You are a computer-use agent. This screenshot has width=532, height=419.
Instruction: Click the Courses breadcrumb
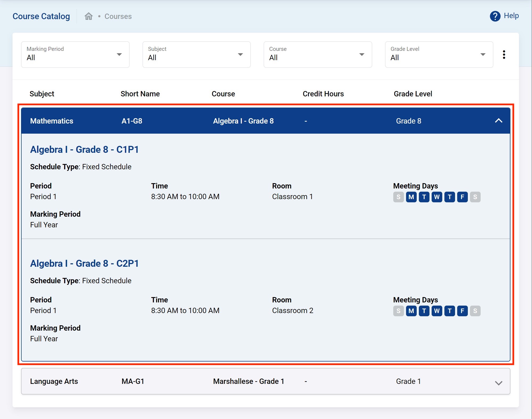(x=118, y=17)
